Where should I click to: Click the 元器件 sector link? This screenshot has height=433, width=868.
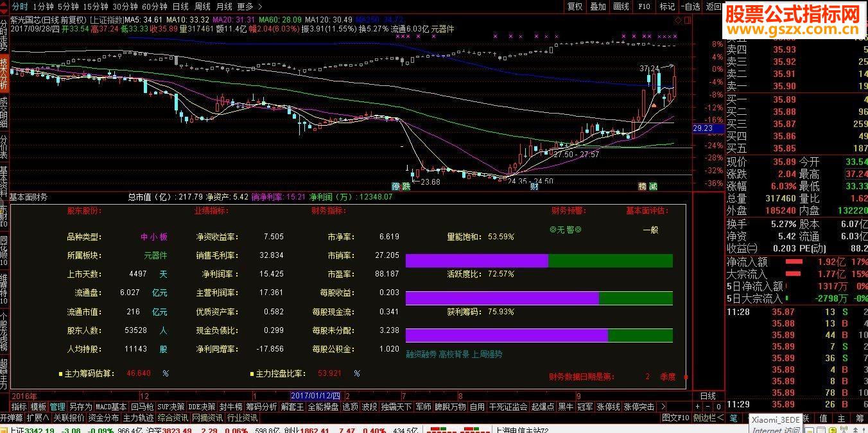click(x=155, y=255)
